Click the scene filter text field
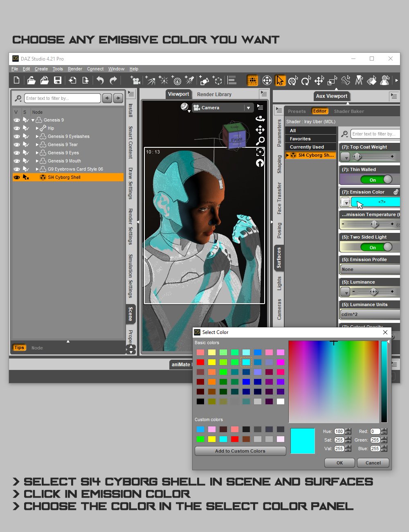Screen dimensions: 409x532 point(61,98)
